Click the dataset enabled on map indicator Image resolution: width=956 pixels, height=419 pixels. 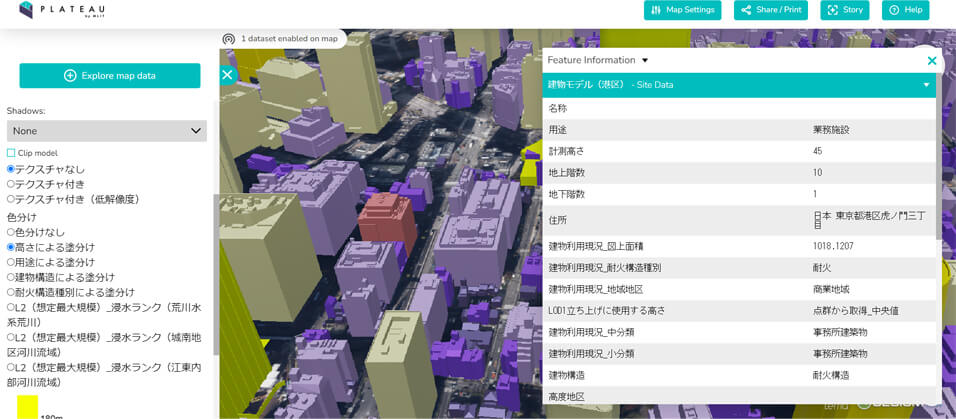tap(283, 39)
